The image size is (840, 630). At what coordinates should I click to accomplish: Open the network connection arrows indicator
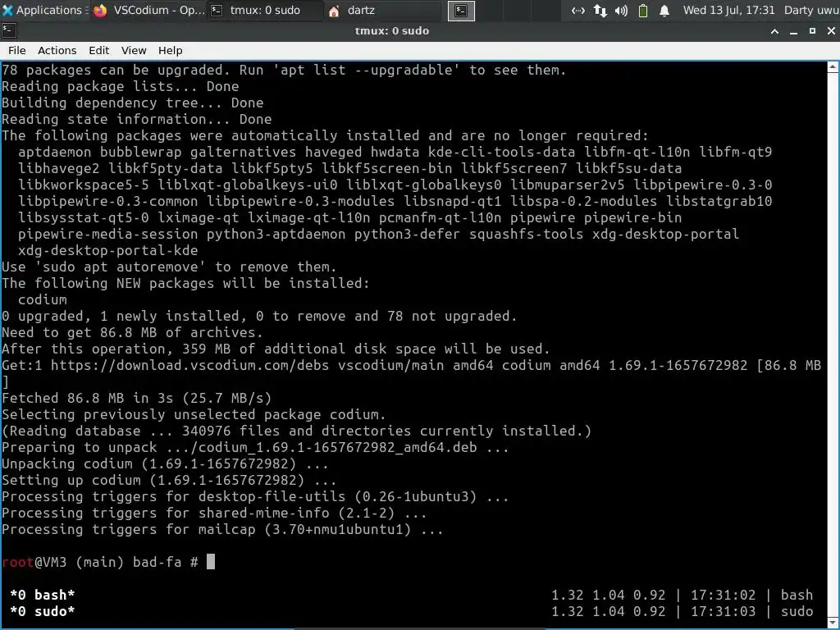[578, 11]
